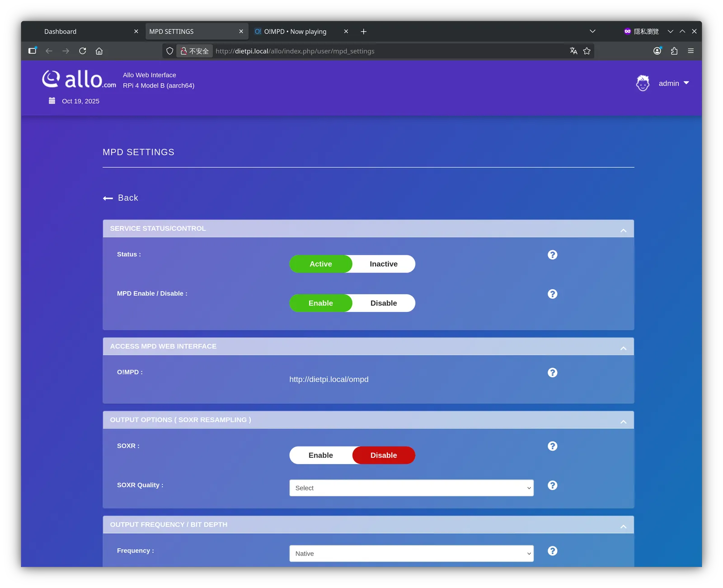Image resolution: width=723 pixels, height=588 pixels.
Task: Click the allo.com logo
Action: tap(79, 80)
